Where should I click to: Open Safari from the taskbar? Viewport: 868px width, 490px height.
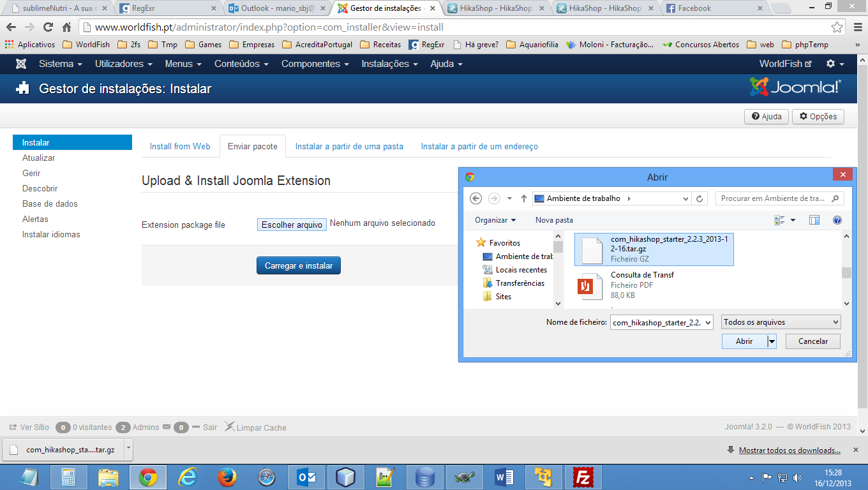click(x=267, y=477)
